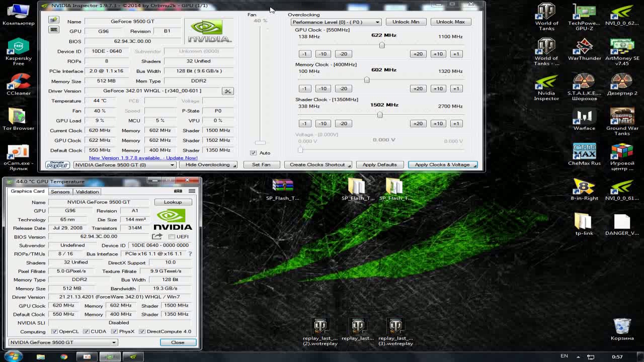Open Warface desktop icon
Screen dimensions: 644x362
point(584,119)
